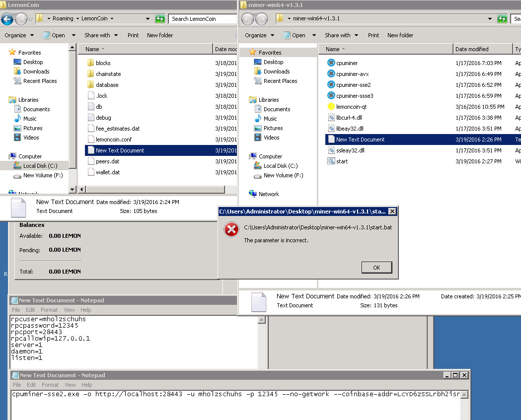
Task: Expand the Share with dropdown in miner-win64 window
Action: (341, 35)
